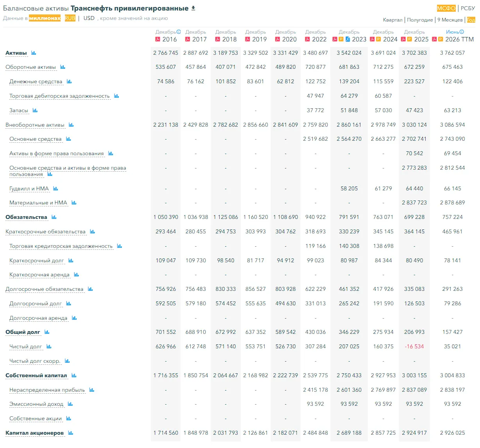Open the Эмиссионный доход row link
The width and height of the screenshot is (480, 448).
click(x=36, y=404)
